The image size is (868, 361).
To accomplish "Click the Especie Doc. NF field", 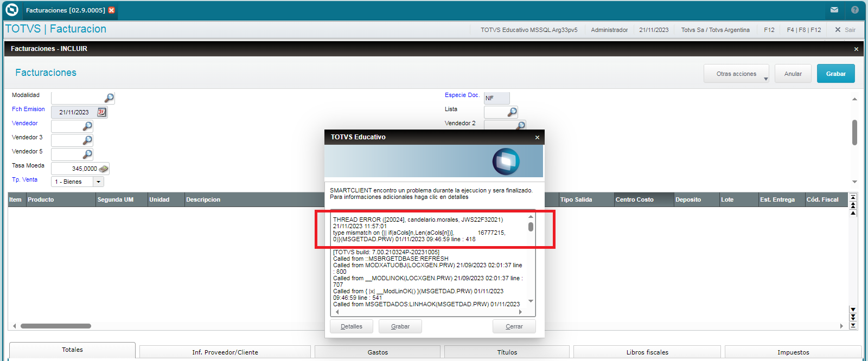I will pyautogui.click(x=496, y=98).
